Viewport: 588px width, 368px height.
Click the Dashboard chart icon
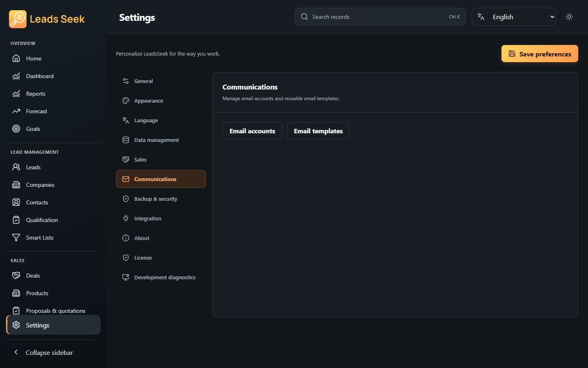tap(16, 76)
